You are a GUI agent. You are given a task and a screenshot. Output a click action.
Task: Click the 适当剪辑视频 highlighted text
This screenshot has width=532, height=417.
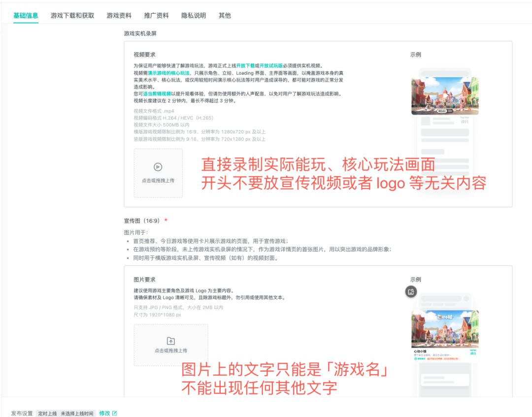point(157,94)
